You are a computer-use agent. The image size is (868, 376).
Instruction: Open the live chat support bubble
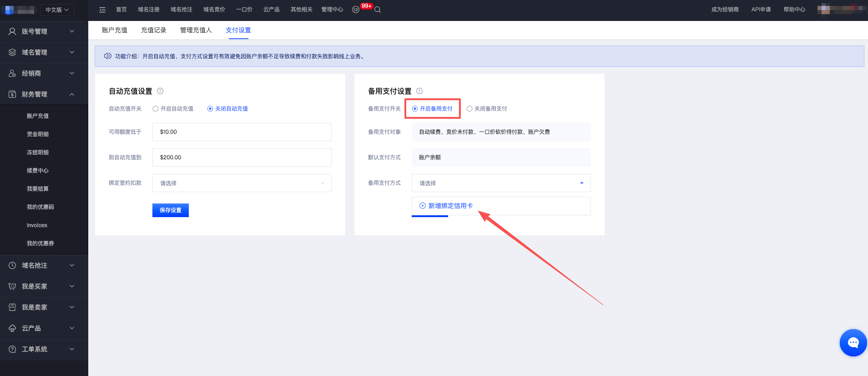(x=853, y=343)
